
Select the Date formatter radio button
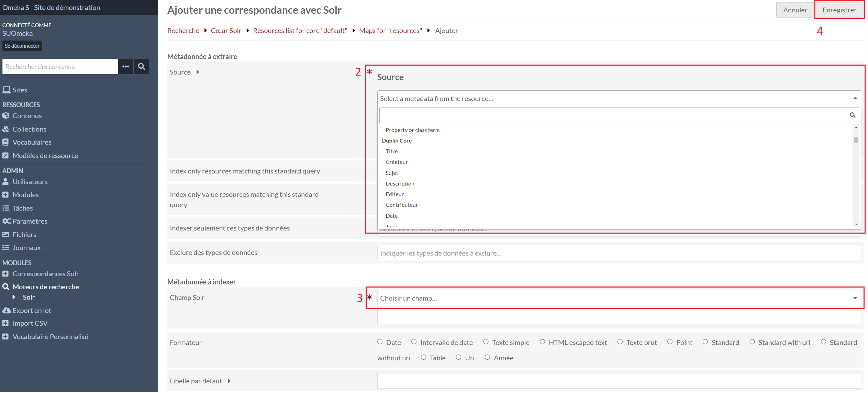pos(380,342)
